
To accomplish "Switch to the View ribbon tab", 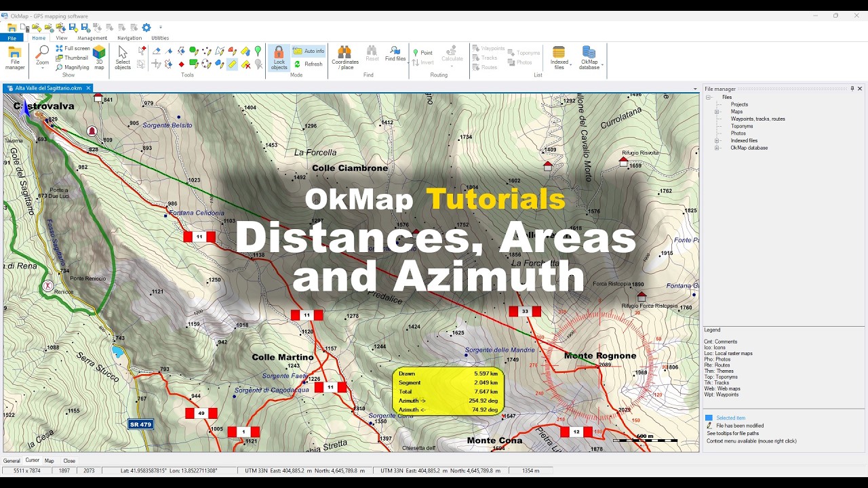I will click(62, 38).
